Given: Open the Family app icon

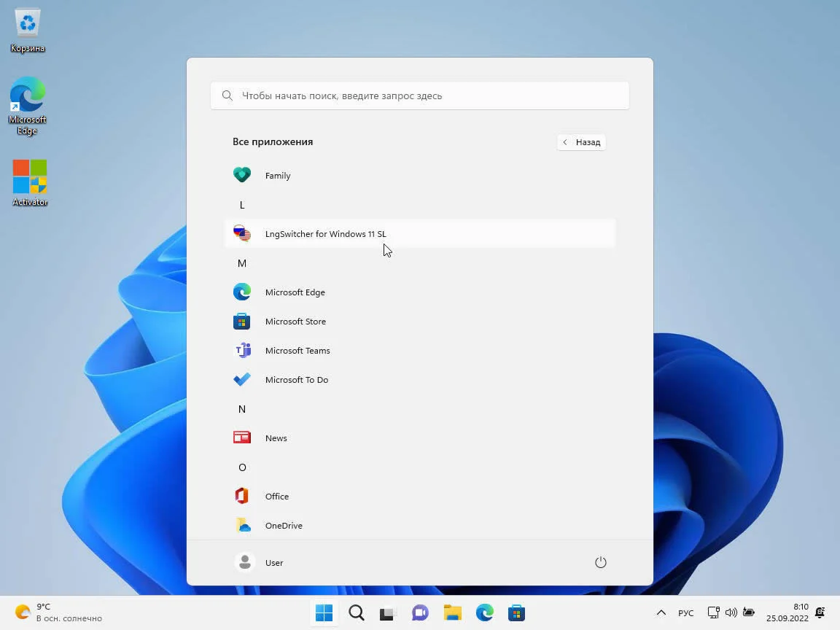Looking at the screenshot, I should 241,175.
